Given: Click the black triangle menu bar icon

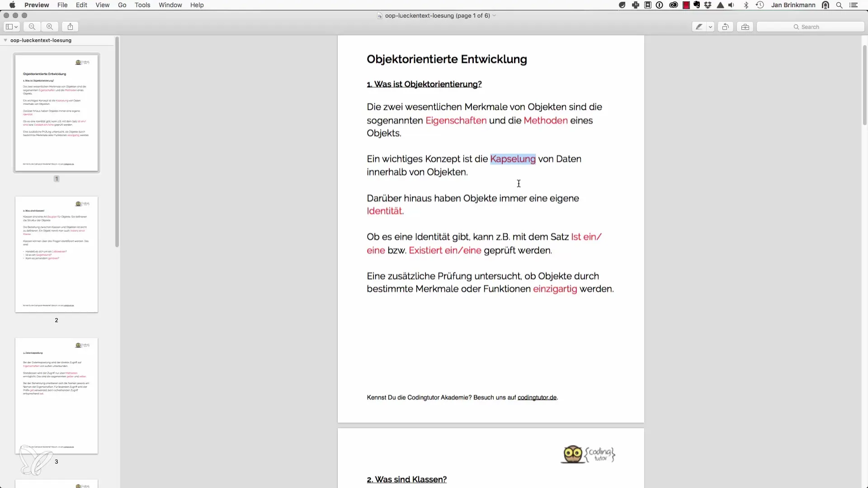Looking at the screenshot, I should [720, 5].
